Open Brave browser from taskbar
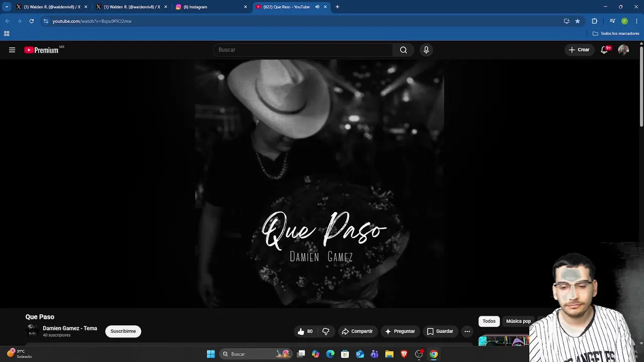 coord(404,354)
